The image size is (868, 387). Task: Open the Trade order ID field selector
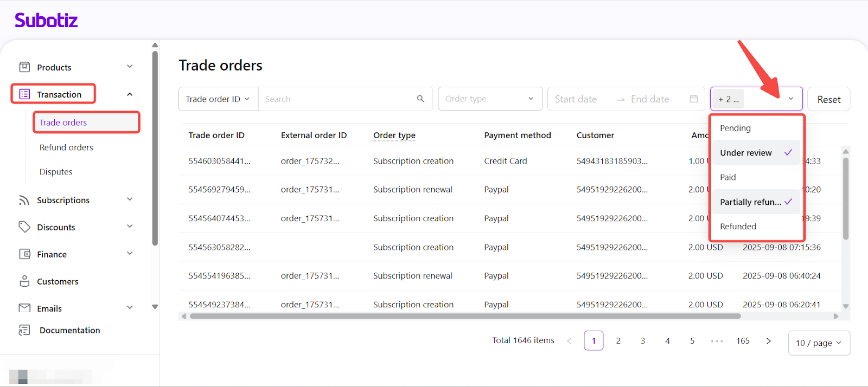[x=218, y=99]
